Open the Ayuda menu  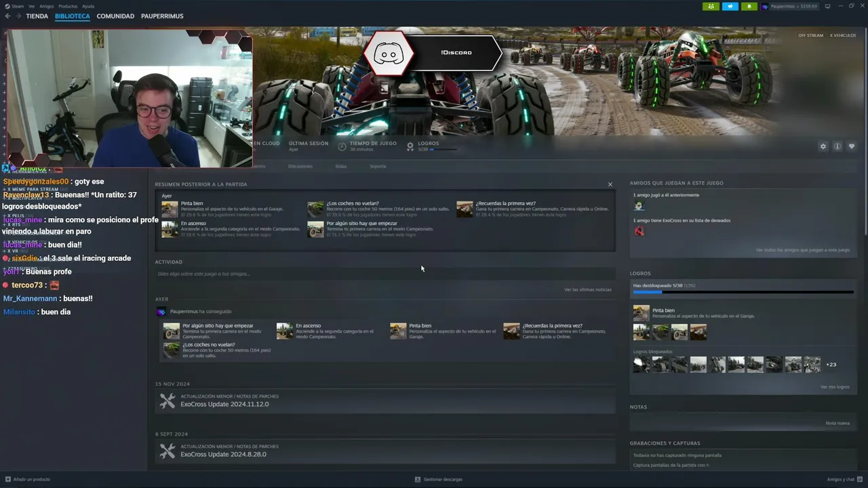coord(88,6)
